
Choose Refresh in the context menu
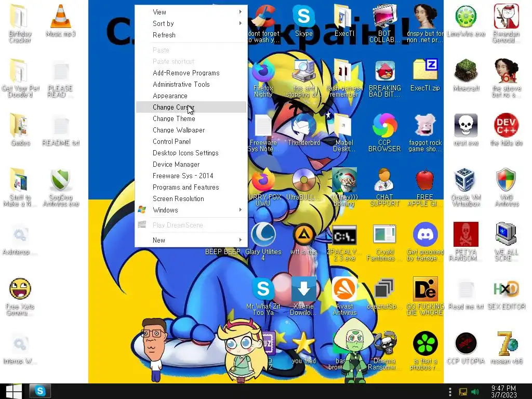191,35
